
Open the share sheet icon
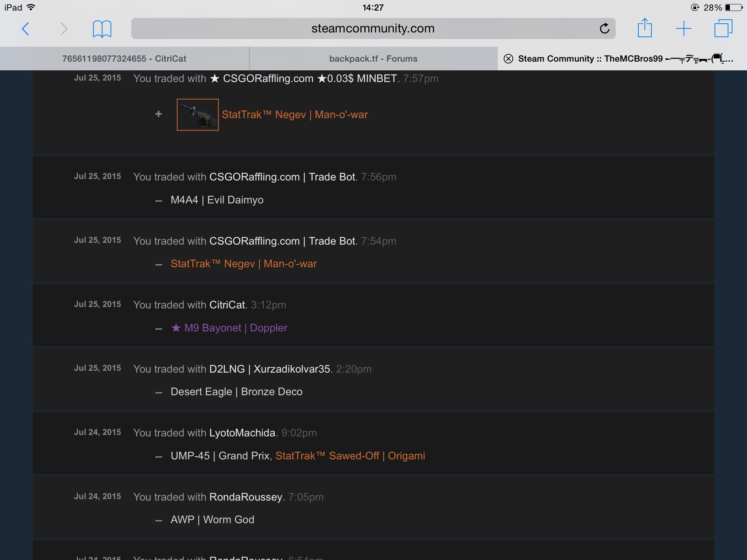pos(645,28)
